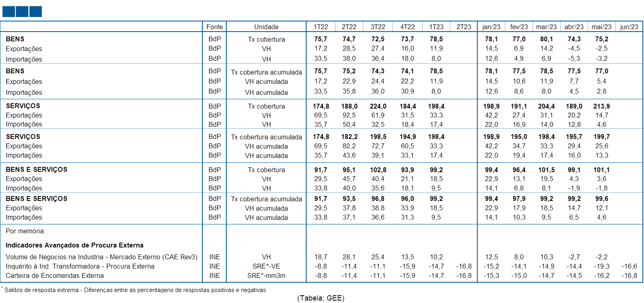Select the mai/23 column header
Screen dimensions: 644x303
tap(601, 27)
